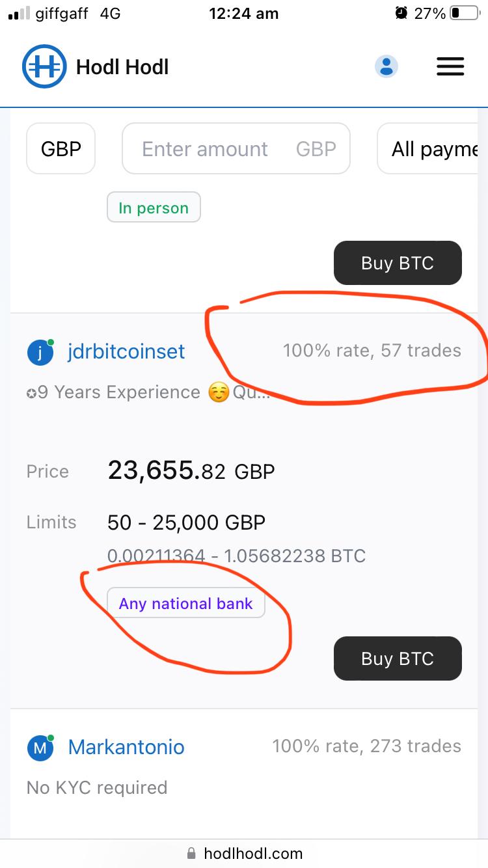The height and width of the screenshot is (868, 488).
Task: Select the Any national bank tag
Action: pyautogui.click(x=185, y=604)
